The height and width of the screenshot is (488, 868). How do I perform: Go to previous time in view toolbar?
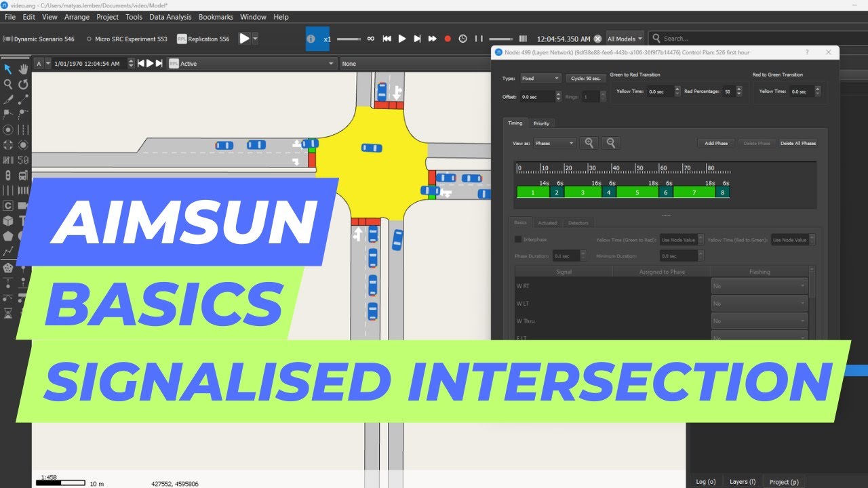click(x=141, y=64)
